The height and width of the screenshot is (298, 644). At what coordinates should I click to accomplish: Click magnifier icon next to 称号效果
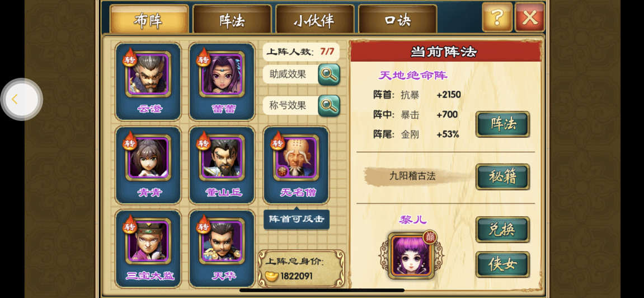[x=329, y=106]
